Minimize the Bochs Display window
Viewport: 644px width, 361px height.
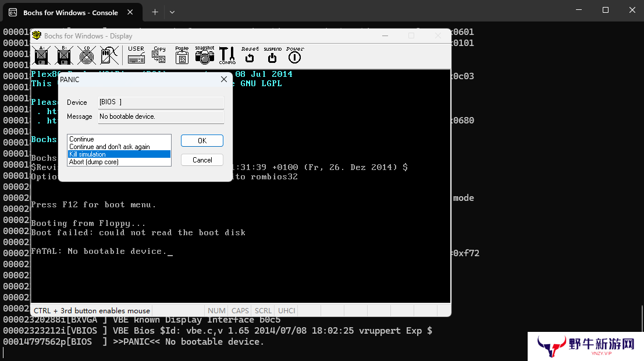385,36
